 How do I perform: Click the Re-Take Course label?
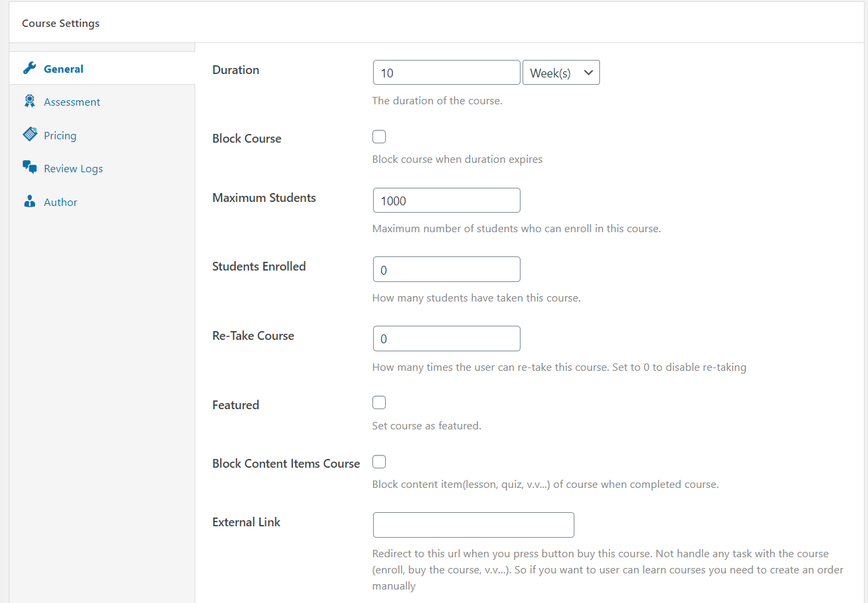(253, 336)
